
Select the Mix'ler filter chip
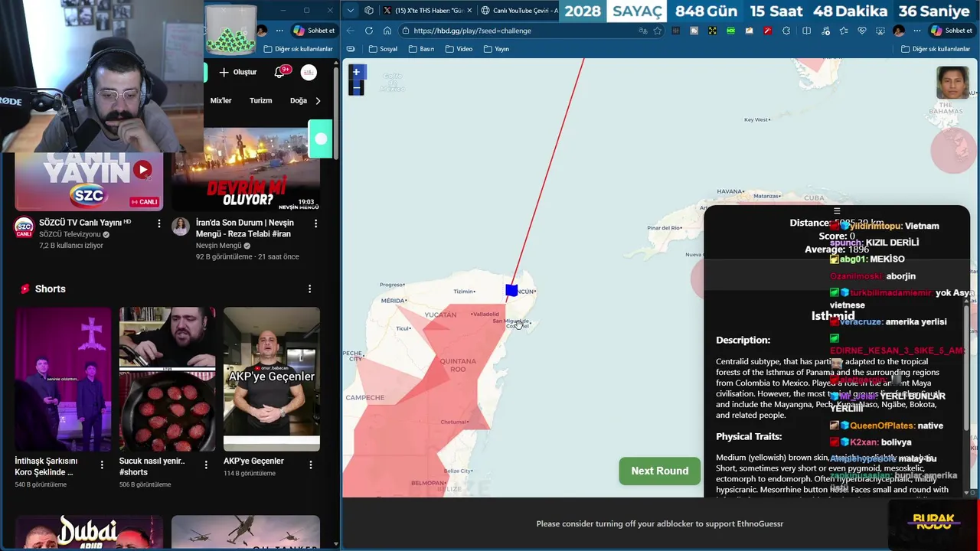tap(220, 100)
